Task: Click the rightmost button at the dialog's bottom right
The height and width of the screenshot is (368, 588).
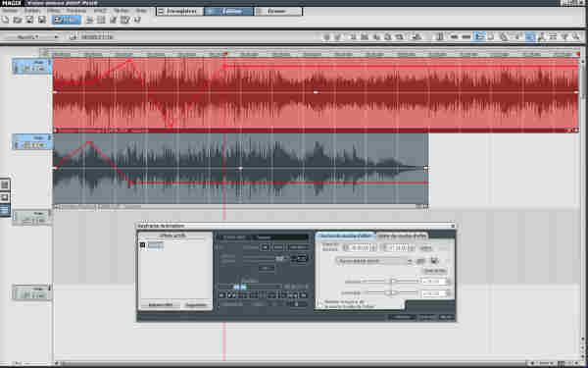Action: pyautogui.click(x=446, y=317)
